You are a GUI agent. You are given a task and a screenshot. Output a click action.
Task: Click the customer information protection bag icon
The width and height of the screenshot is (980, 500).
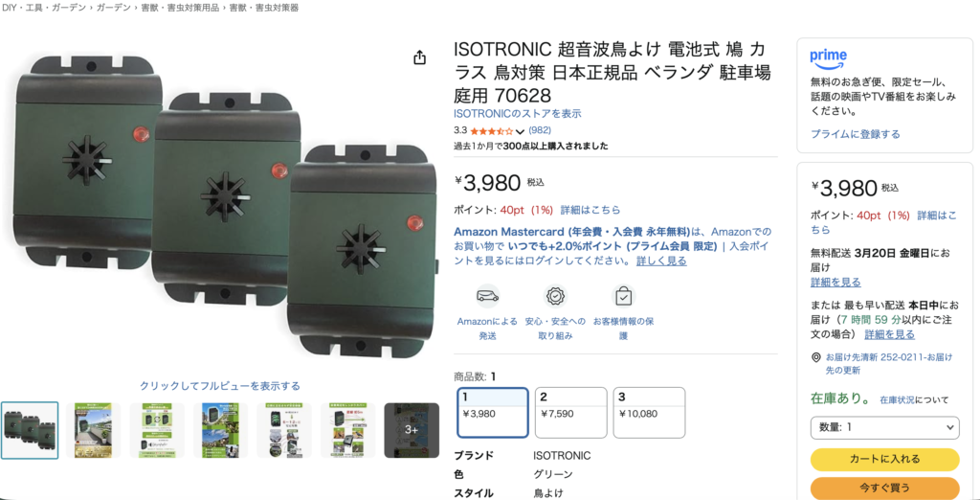(x=623, y=297)
